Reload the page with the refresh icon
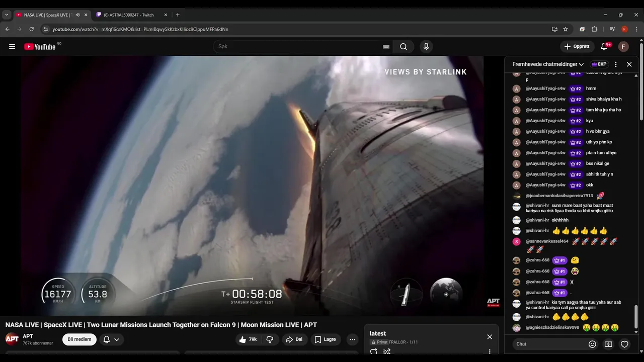Viewport: 644px width, 362px height. (x=31, y=29)
